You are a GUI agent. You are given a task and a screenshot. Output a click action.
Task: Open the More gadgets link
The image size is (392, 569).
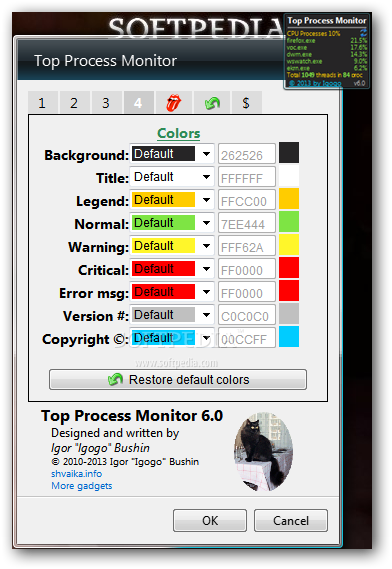coord(82,486)
